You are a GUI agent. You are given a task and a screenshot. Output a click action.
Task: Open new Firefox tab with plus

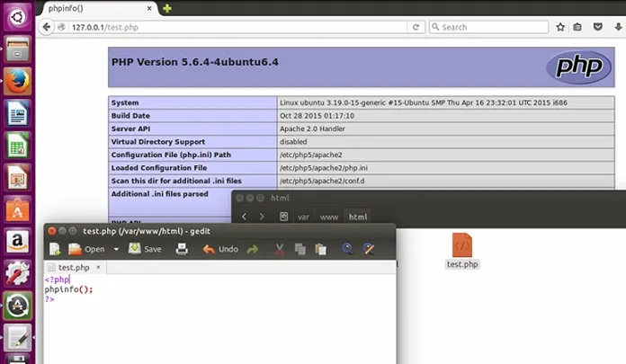(167, 8)
